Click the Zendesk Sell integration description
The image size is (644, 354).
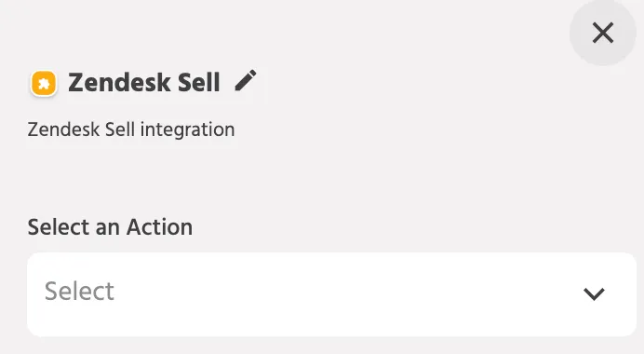131,129
